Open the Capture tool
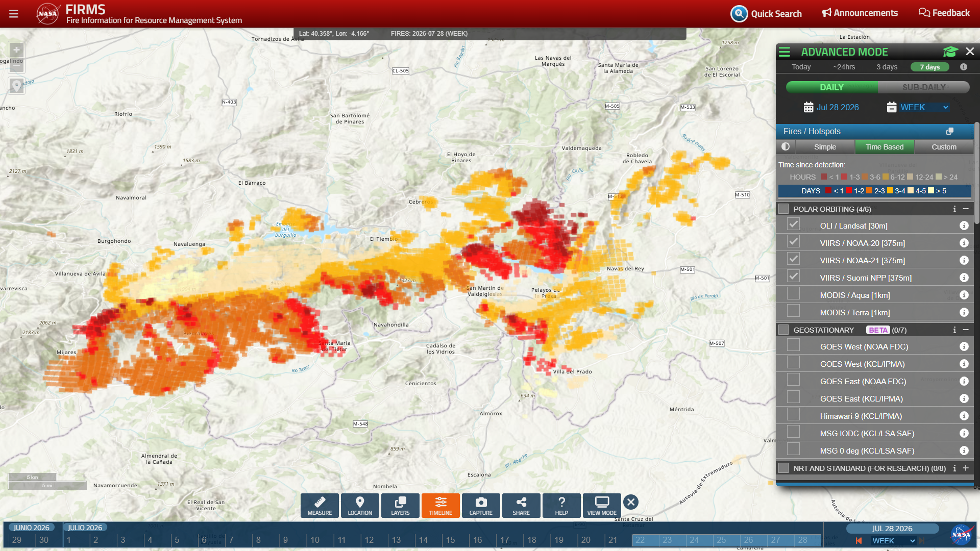This screenshot has width=980, height=551. 481,506
